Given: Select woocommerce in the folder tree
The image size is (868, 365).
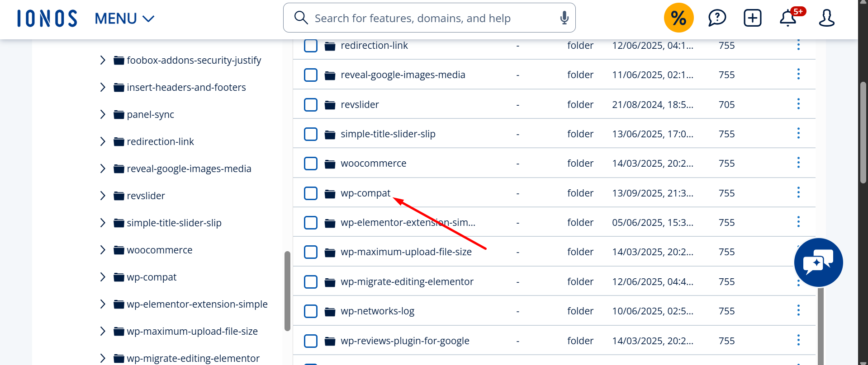Looking at the screenshot, I should coord(160,250).
